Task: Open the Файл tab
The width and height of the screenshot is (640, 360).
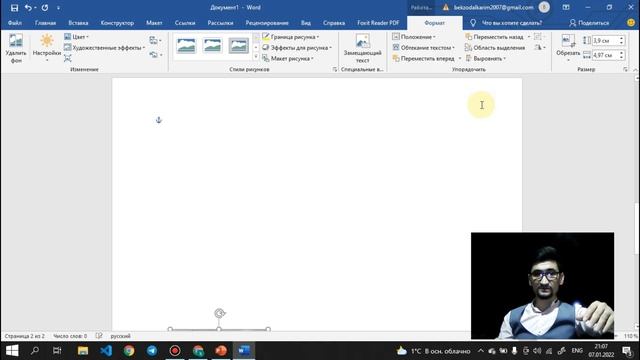Action: pyautogui.click(x=15, y=23)
